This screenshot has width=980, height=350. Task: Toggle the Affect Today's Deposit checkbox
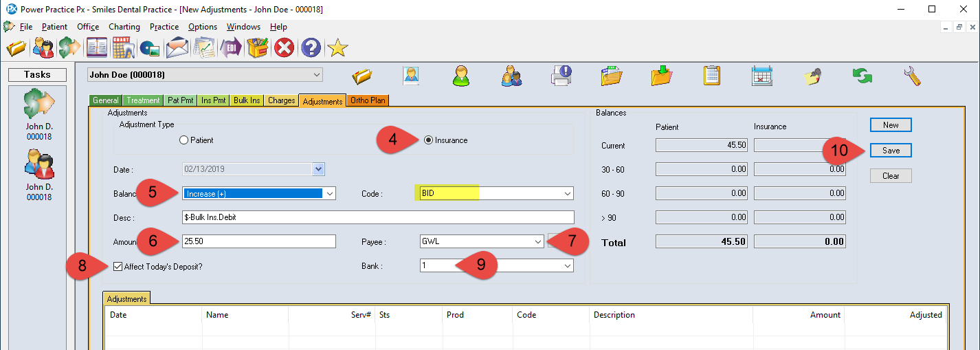[x=118, y=266]
